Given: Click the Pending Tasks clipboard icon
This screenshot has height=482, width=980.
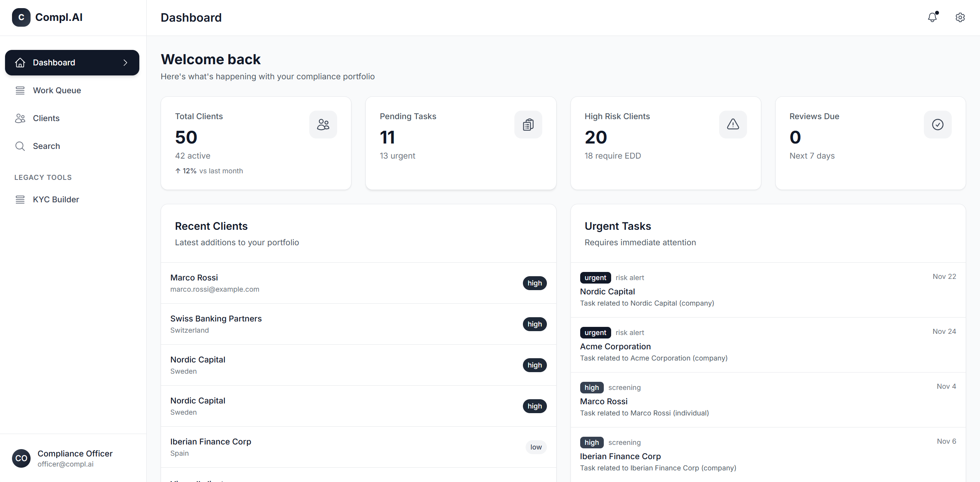Looking at the screenshot, I should (528, 125).
